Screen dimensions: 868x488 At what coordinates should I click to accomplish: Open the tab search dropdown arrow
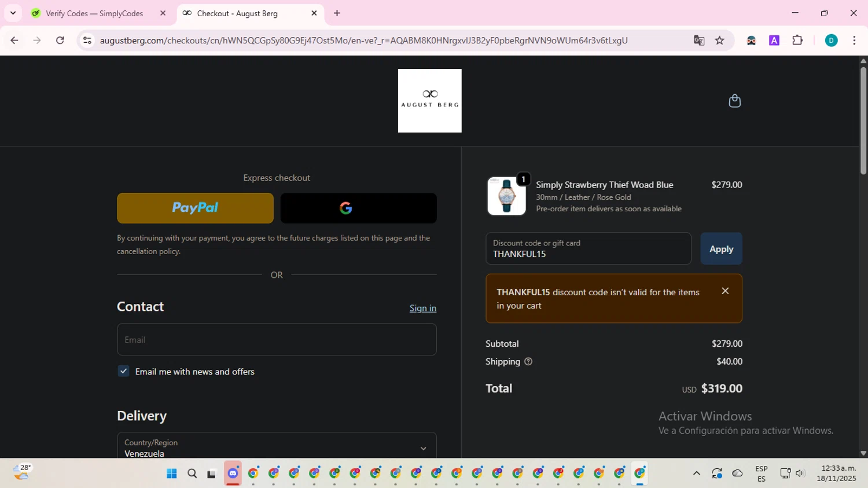pyautogui.click(x=13, y=13)
